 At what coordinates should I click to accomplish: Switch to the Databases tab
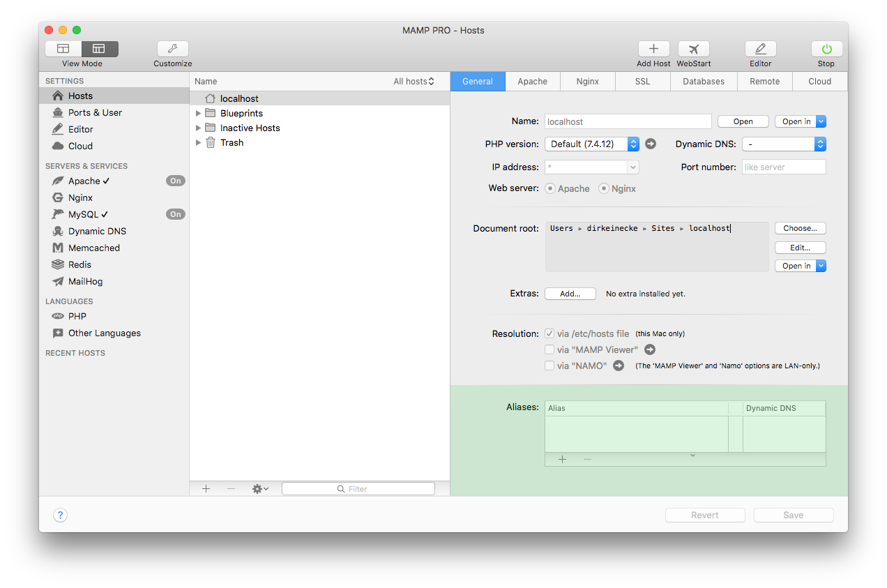coord(703,81)
